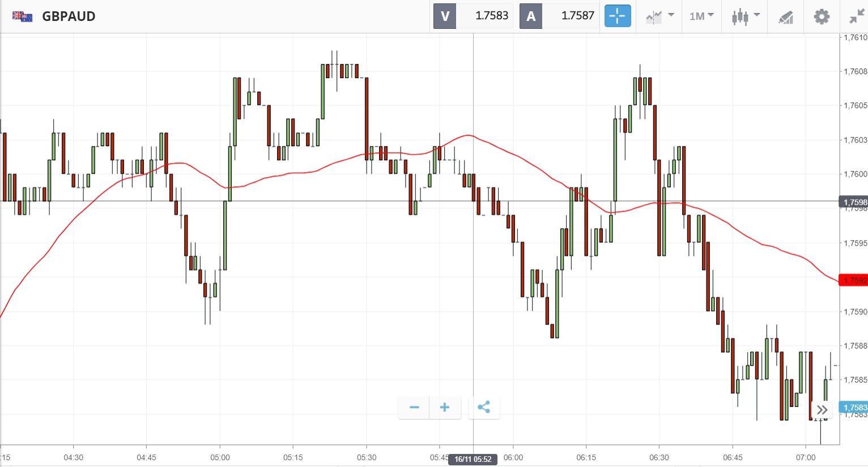Screen dimensions: 868x467
Task: Click the GBPAUD instrument name
Action: tap(69, 16)
